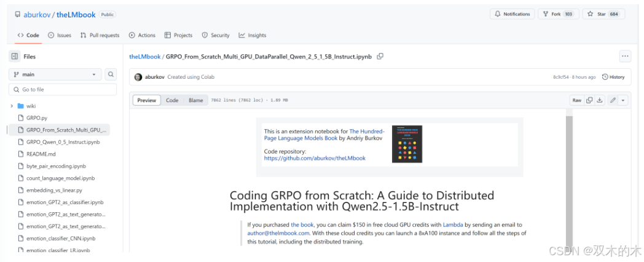Expand the wiki folder chevron
Image resolution: width=644 pixels, height=262 pixels.
pos(12,106)
